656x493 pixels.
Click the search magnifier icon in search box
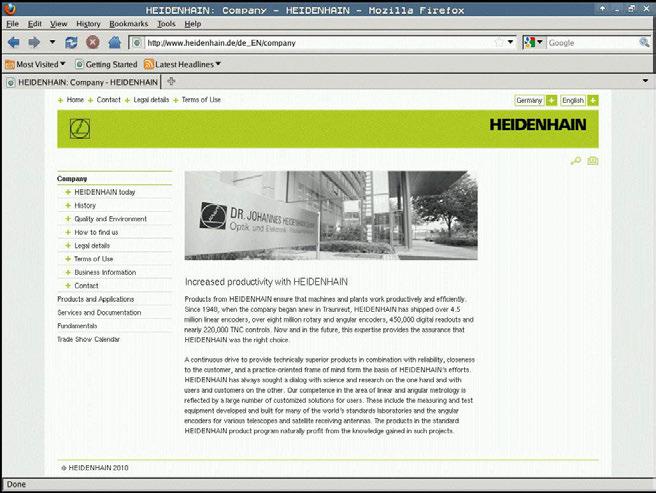coord(644,42)
